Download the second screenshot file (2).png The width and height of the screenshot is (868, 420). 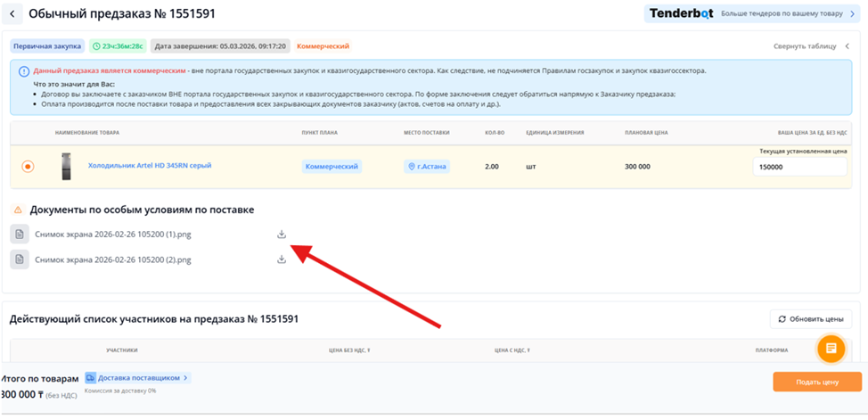pyautogui.click(x=282, y=259)
